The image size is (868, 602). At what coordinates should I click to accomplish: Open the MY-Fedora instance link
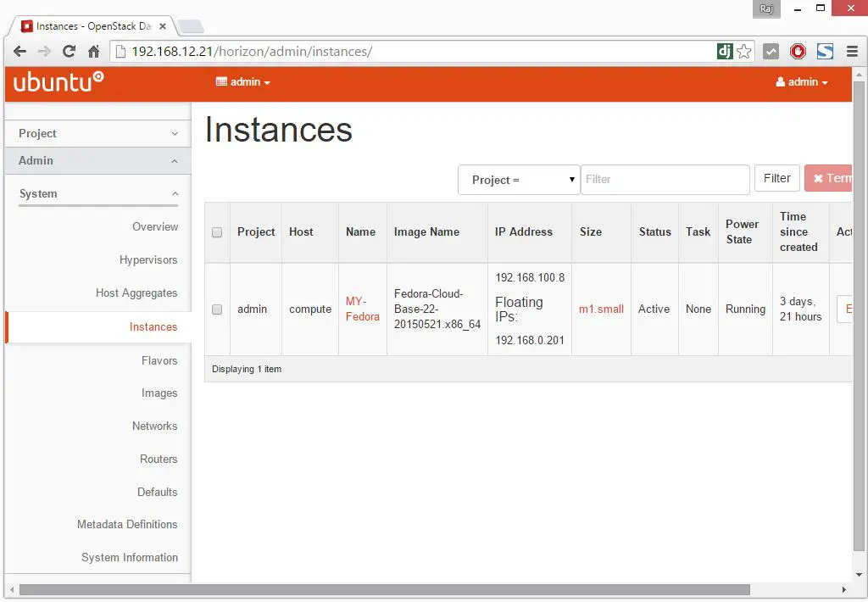point(362,309)
